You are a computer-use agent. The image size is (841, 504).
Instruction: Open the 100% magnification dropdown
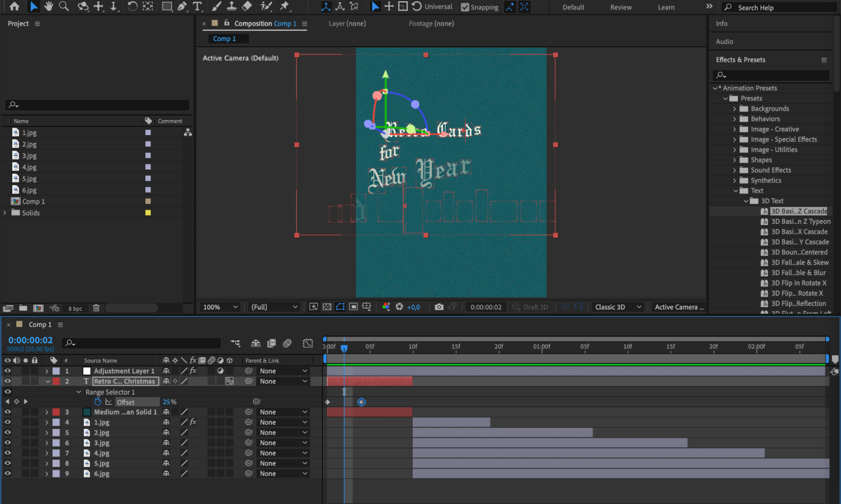(x=220, y=307)
